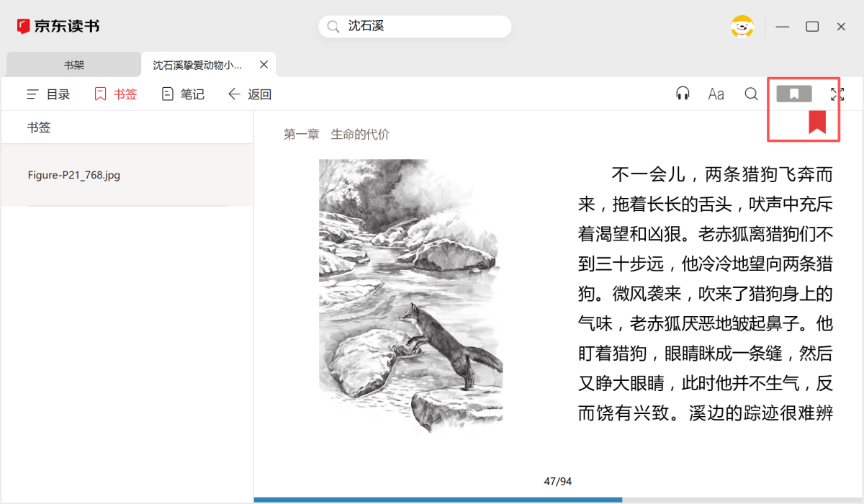The height and width of the screenshot is (504, 864).
Task: Click the 京东读书 logo
Action: click(x=58, y=27)
